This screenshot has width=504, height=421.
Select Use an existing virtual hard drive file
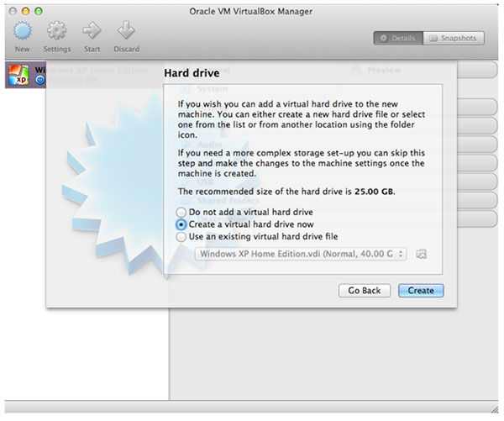[181, 237]
